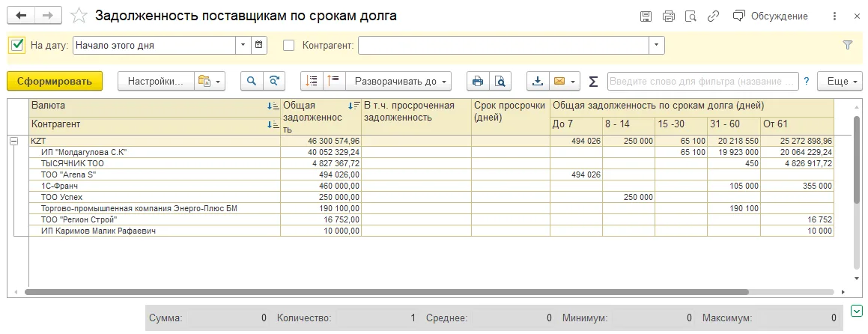Open the Контрагент dropdown arrow

pos(657,46)
